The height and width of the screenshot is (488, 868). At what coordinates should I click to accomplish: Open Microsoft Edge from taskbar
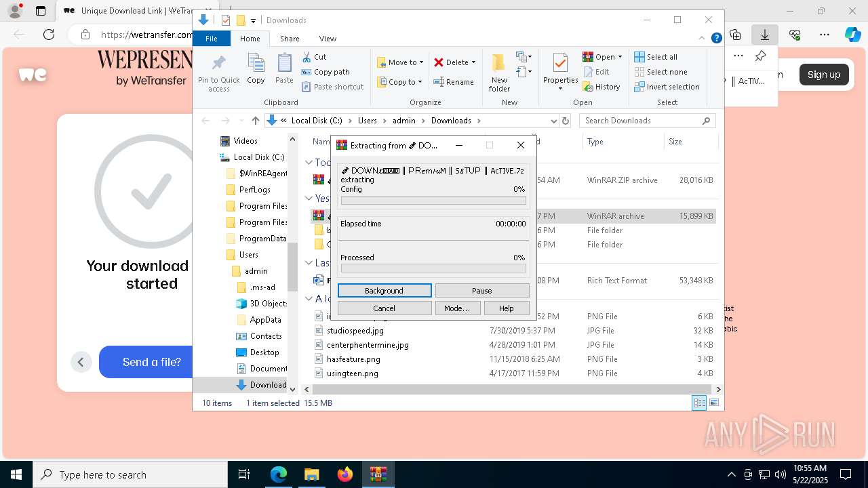coord(279,474)
